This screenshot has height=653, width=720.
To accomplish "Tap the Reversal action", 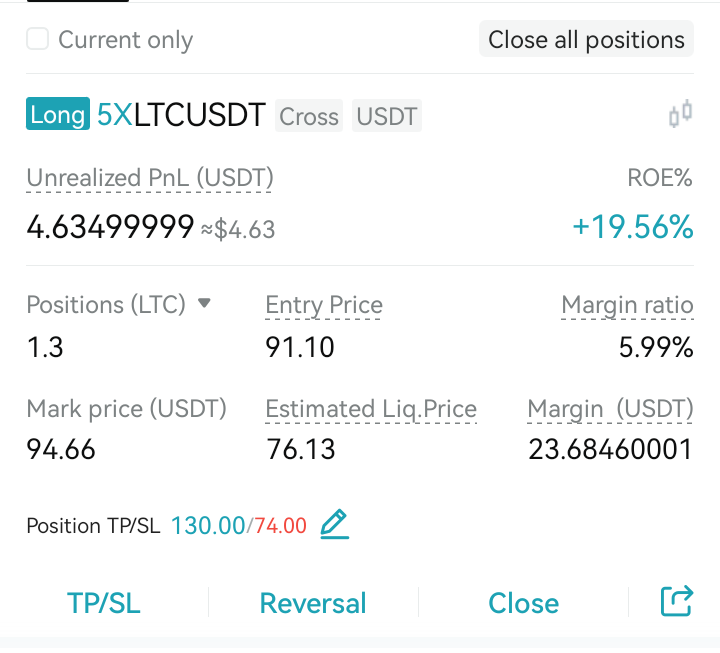I will tap(313, 602).
